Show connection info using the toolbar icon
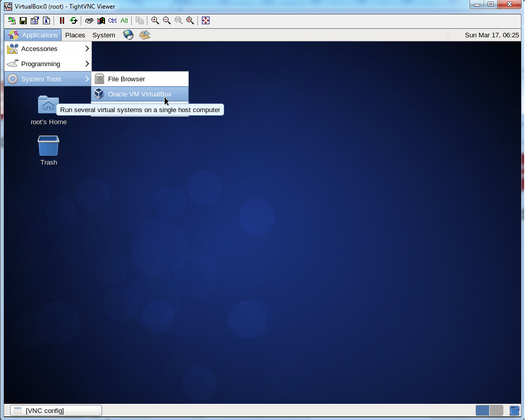525x420 pixels. click(46, 21)
